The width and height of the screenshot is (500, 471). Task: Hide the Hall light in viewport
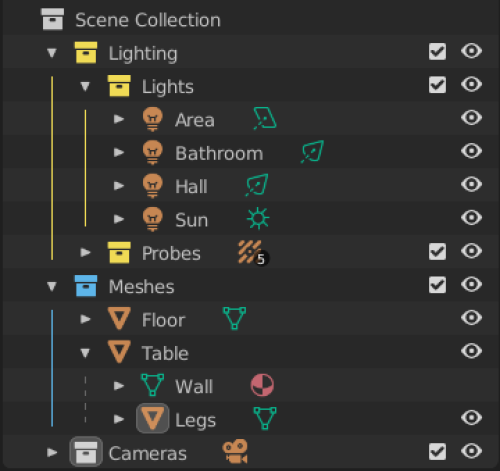[x=471, y=184]
